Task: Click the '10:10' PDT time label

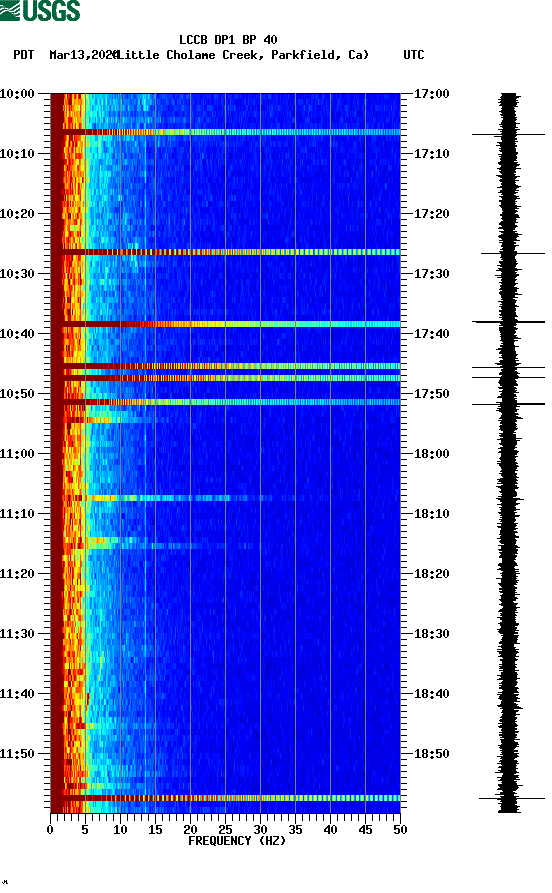Action: tap(17, 154)
